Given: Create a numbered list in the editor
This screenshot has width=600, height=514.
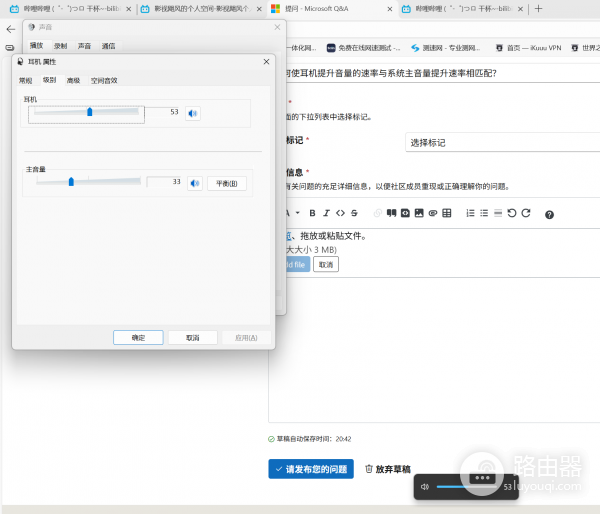Looking at the screenshot, I should [x=470, y=213].
